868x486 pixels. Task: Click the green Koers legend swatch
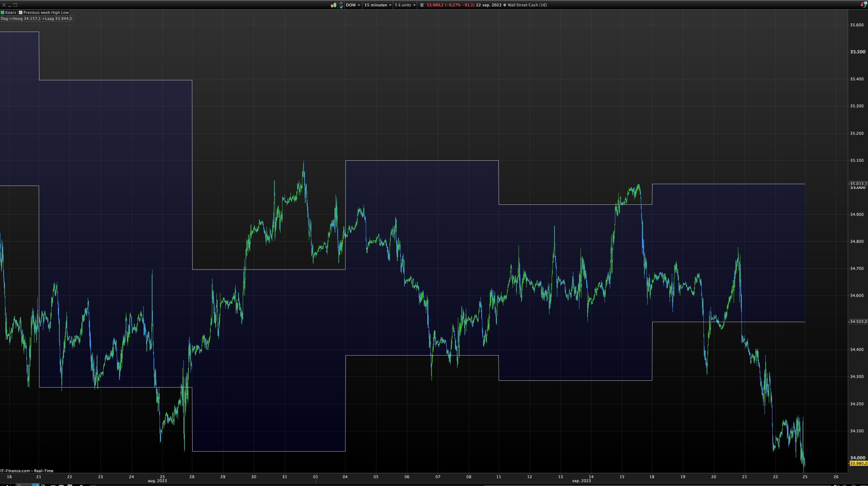pyautogui.click(x=2, y=12)
